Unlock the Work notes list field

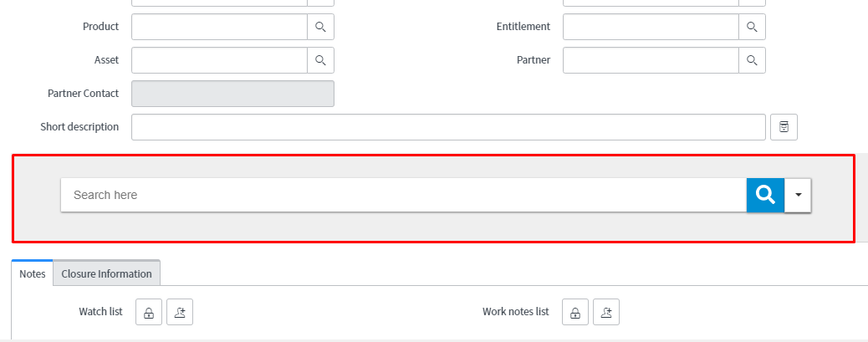[574, 312]
